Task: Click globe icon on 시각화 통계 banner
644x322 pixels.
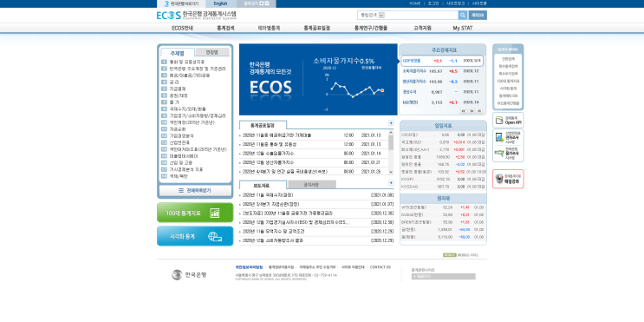Action: click(215, 236)
